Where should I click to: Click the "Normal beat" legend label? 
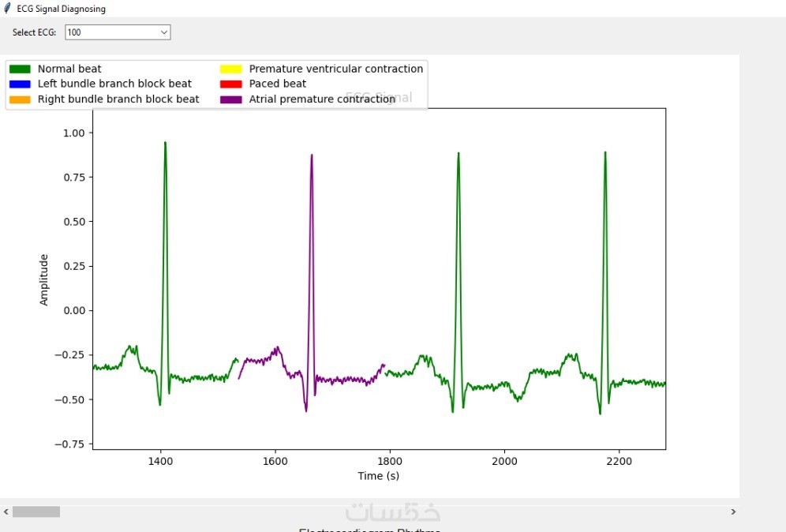click(x=69, y=69)
